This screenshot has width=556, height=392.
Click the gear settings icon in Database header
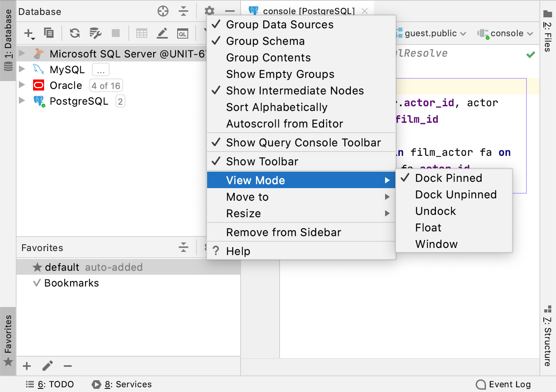[209, 11]
